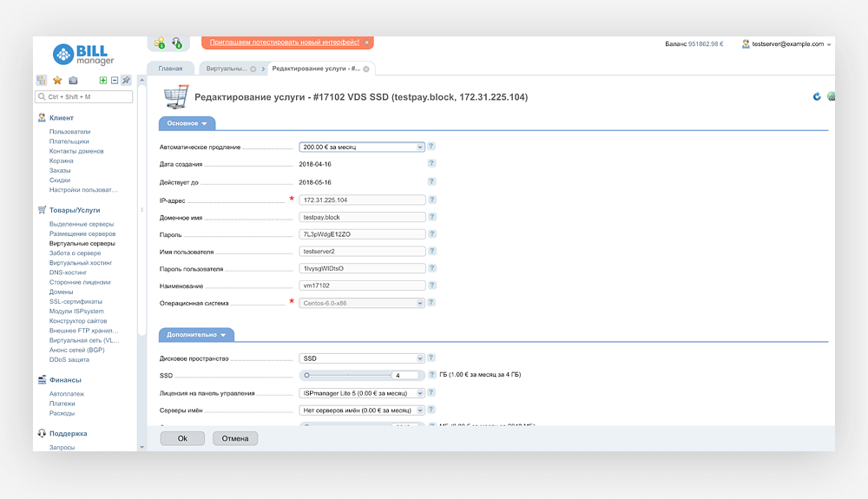Open ISPmanager Lite 5 license dropdown
868x499 pixels.
(x=362, y=393)
